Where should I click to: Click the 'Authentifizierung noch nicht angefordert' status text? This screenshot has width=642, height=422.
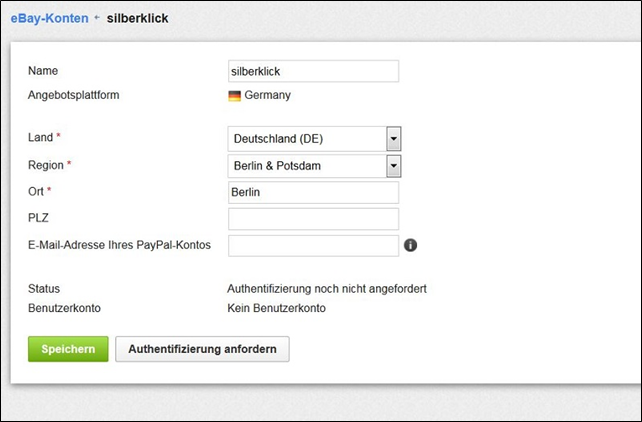[x=327, y=289]
